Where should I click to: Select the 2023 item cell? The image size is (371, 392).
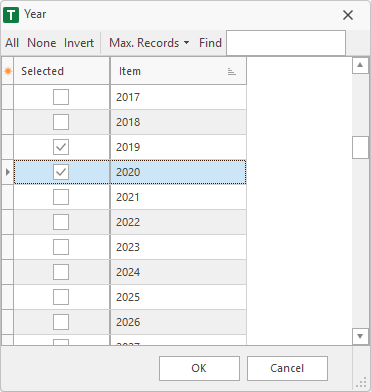pos(178,247)
